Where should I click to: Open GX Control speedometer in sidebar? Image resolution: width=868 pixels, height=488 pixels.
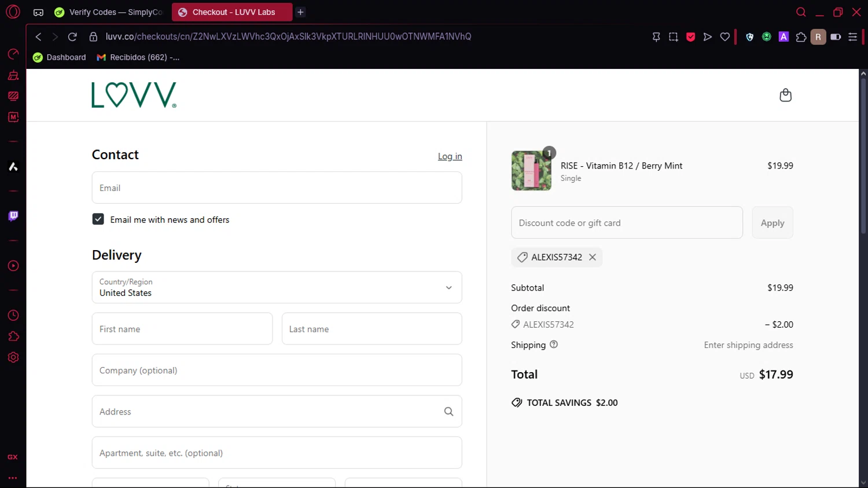point(13,54)
